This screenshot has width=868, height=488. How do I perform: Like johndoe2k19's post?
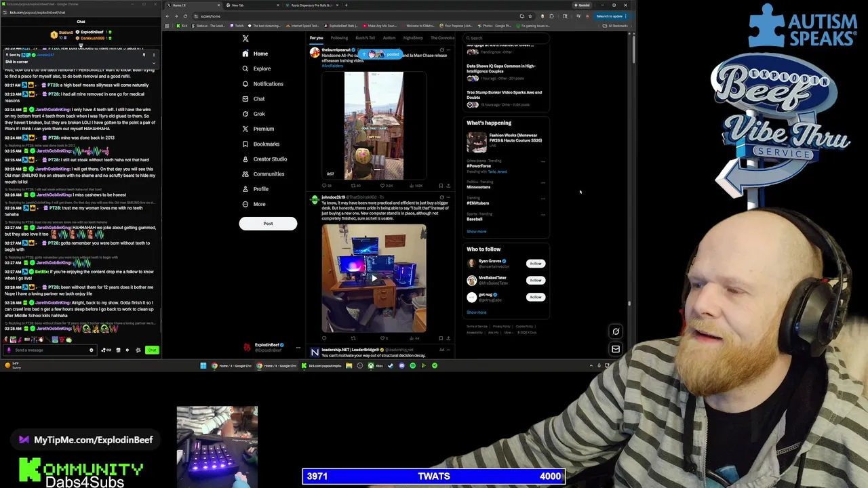382,338
